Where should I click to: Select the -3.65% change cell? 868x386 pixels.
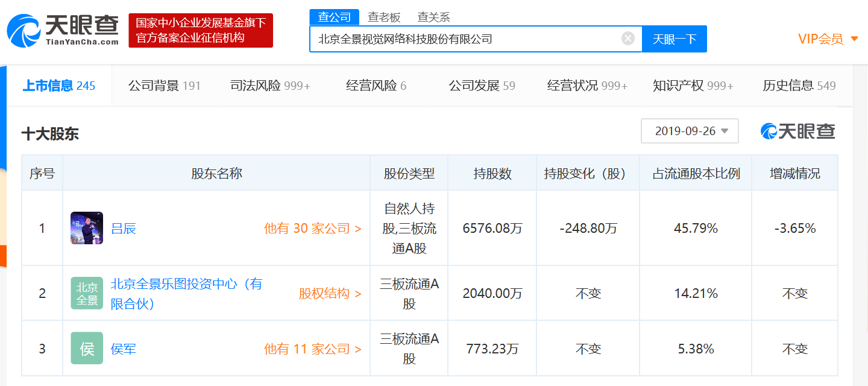pos(795,229)
